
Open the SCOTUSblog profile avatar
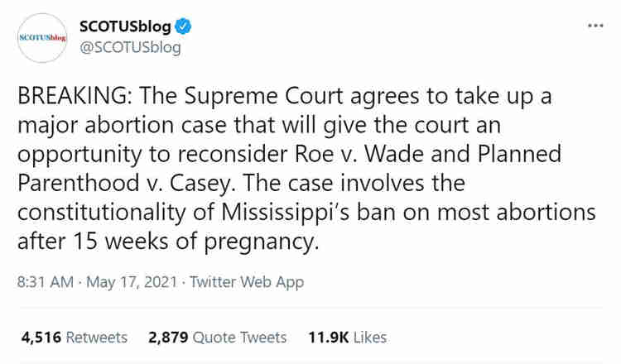click(x=42, y=38)
